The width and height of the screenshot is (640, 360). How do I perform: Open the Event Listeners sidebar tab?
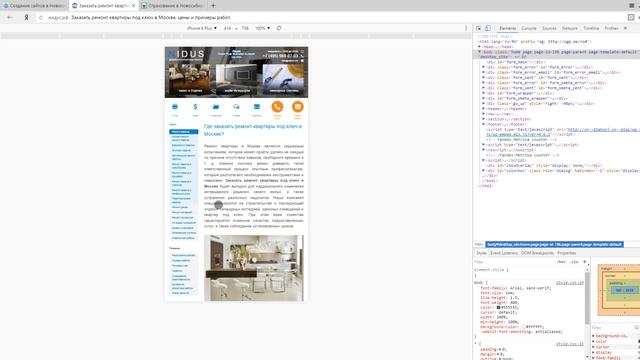(504, 253)
